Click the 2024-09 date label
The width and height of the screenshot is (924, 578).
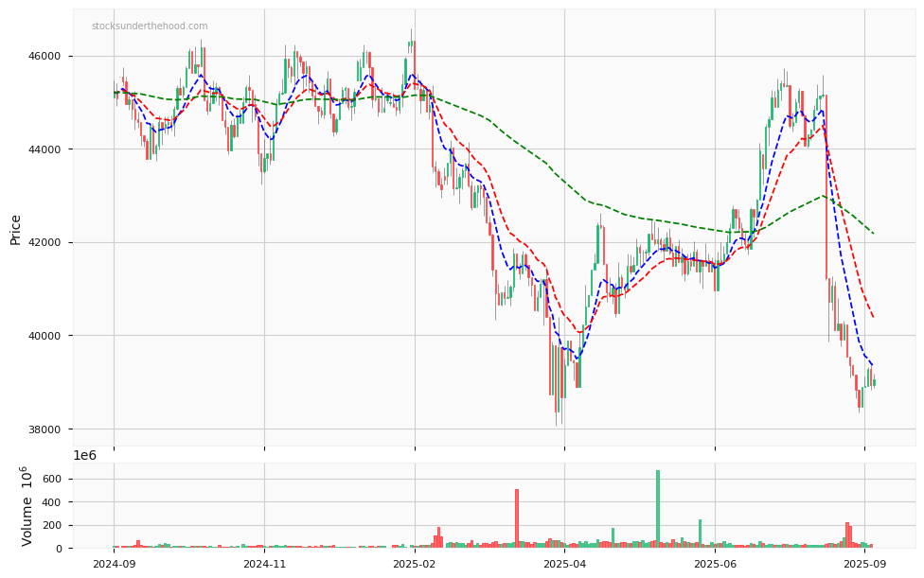115,564
